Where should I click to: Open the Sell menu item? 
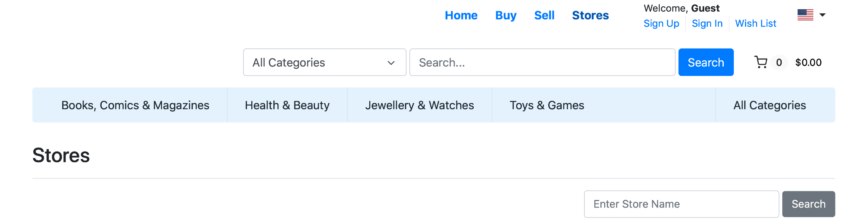544,15
